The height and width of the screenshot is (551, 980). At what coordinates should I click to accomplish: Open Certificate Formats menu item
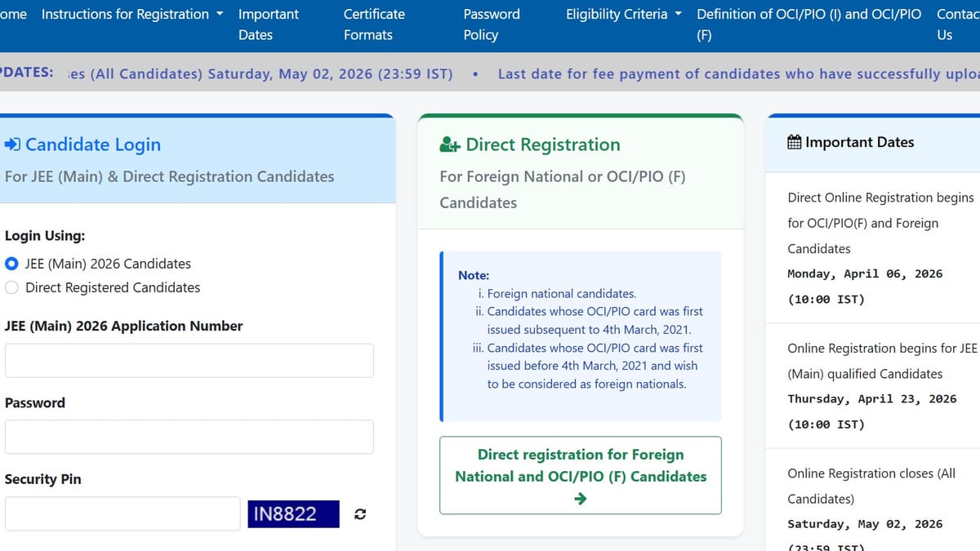pos(374,24)
